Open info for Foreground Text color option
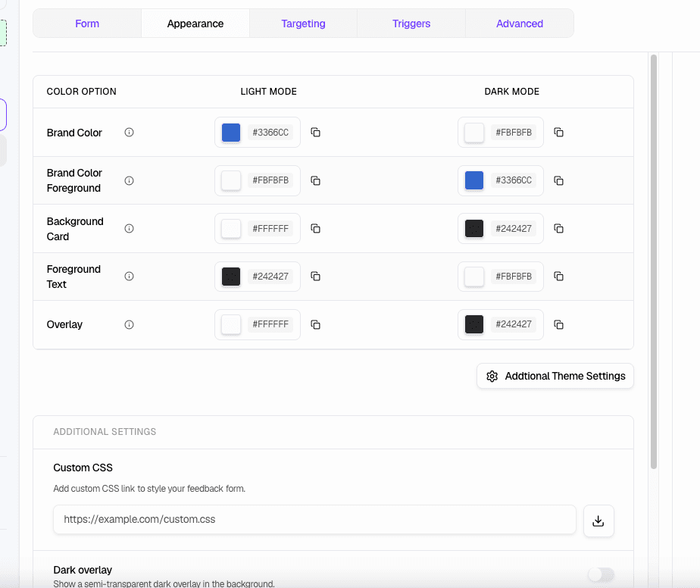Image resolution: width=700 pixels, height=588 pixels. [129, 276]
